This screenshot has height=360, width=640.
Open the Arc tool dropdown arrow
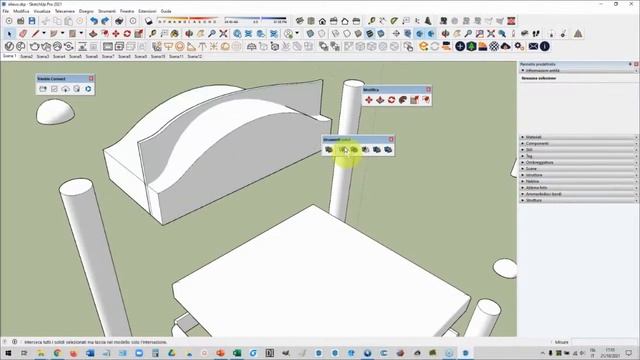click(x=62, y=33)
